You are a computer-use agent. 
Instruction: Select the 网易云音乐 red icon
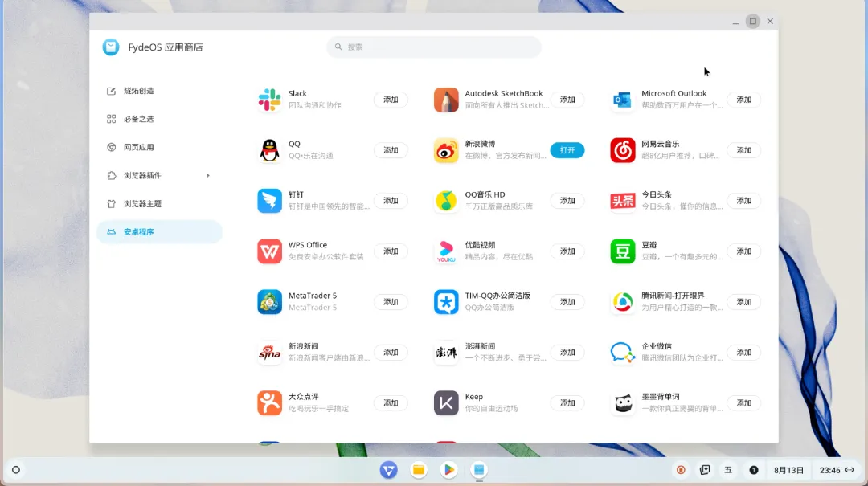coord(623,150)
